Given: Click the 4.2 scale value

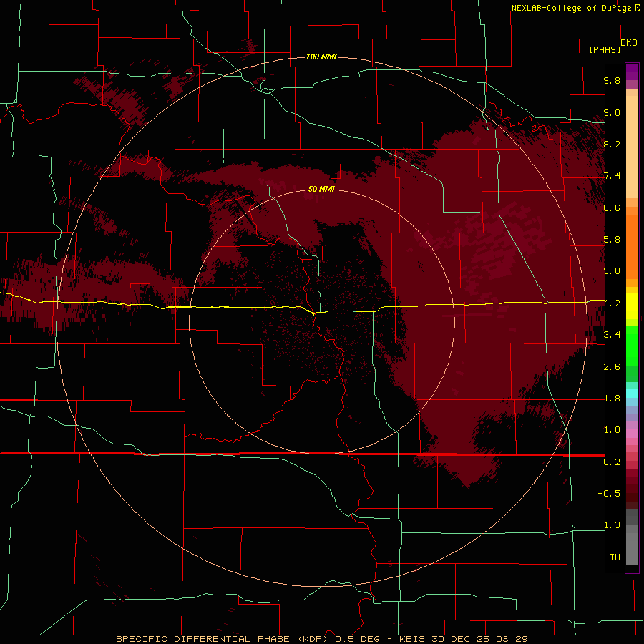Looking at the screenshot, I should [612, 303].
